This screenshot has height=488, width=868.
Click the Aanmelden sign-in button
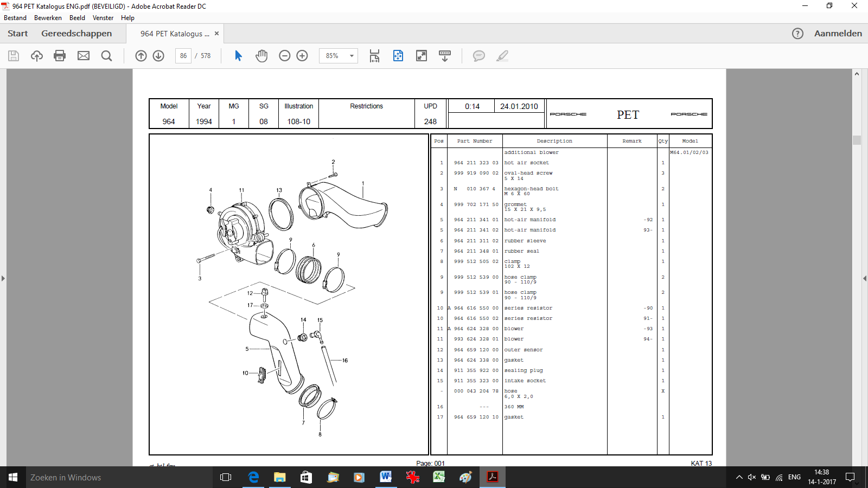click(x=838, y=34)
